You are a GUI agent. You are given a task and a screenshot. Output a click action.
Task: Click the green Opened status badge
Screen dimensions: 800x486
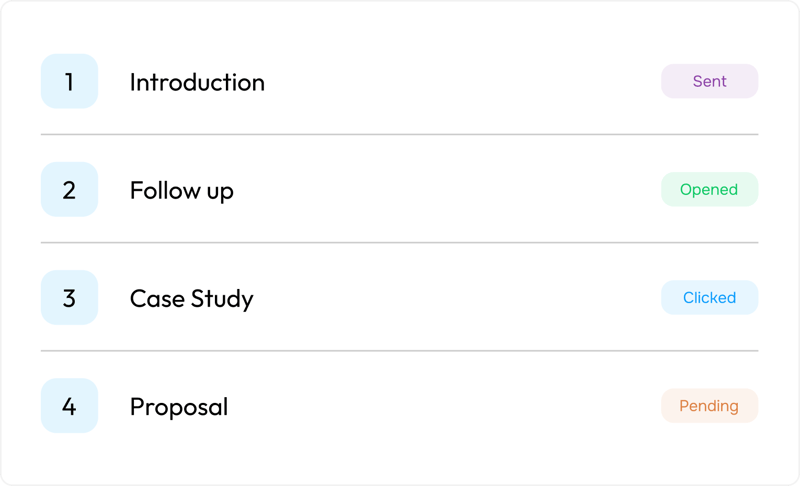coord(709,189)
